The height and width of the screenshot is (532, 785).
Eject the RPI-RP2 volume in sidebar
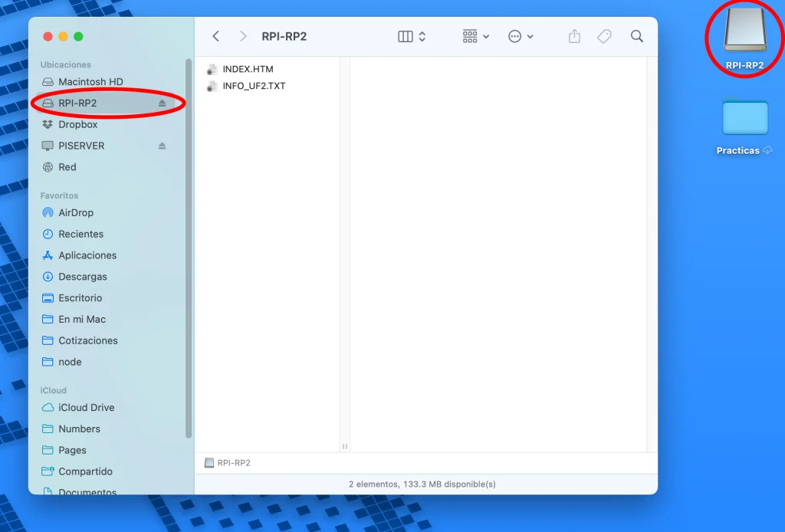(x=162, y=103)
